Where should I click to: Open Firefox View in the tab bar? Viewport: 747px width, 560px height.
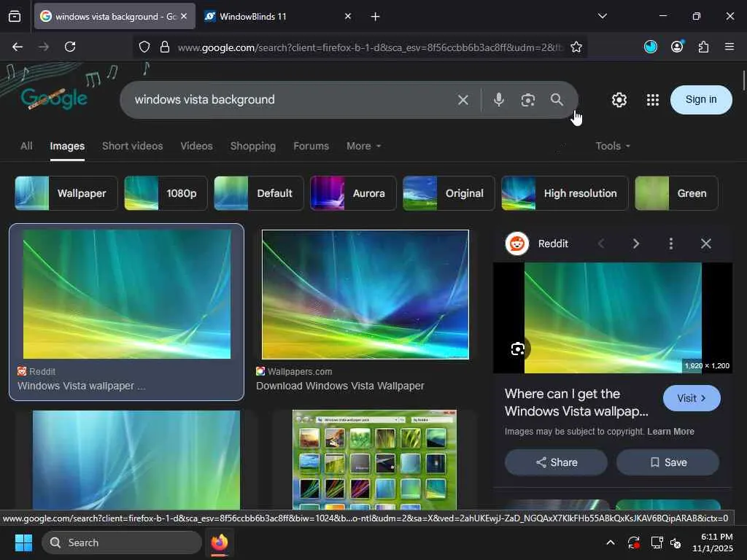15,16
